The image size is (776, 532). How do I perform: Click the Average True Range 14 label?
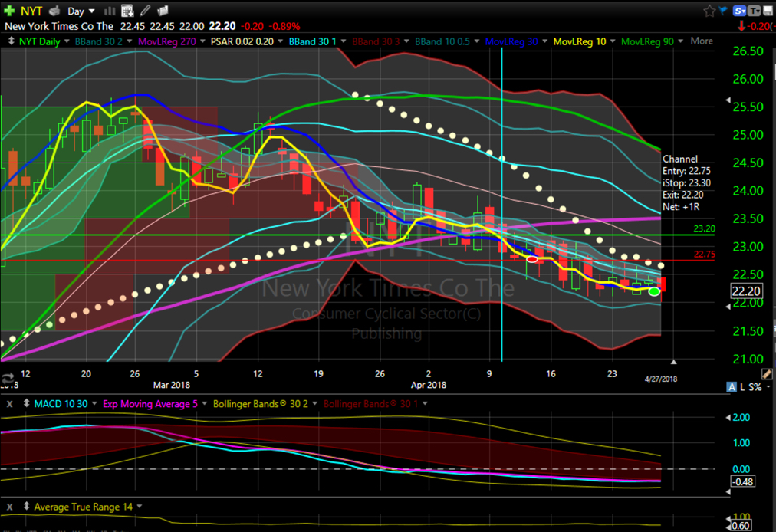pyautogui.click(x=83, y=507)
